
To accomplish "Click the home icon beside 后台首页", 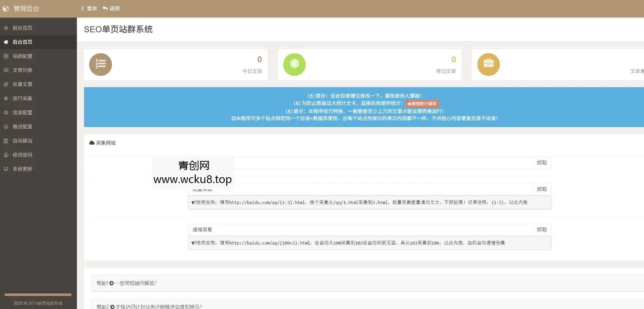I will (x=6, y=42).
